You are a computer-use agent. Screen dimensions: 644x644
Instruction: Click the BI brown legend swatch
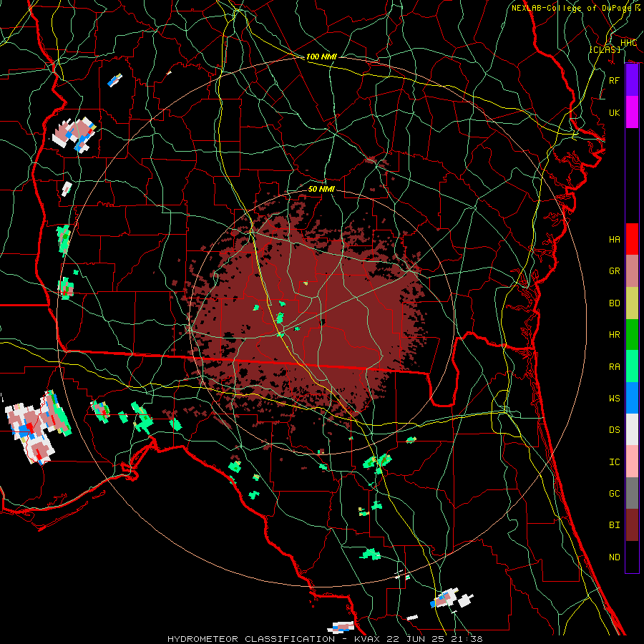click(x=632, y=525)
